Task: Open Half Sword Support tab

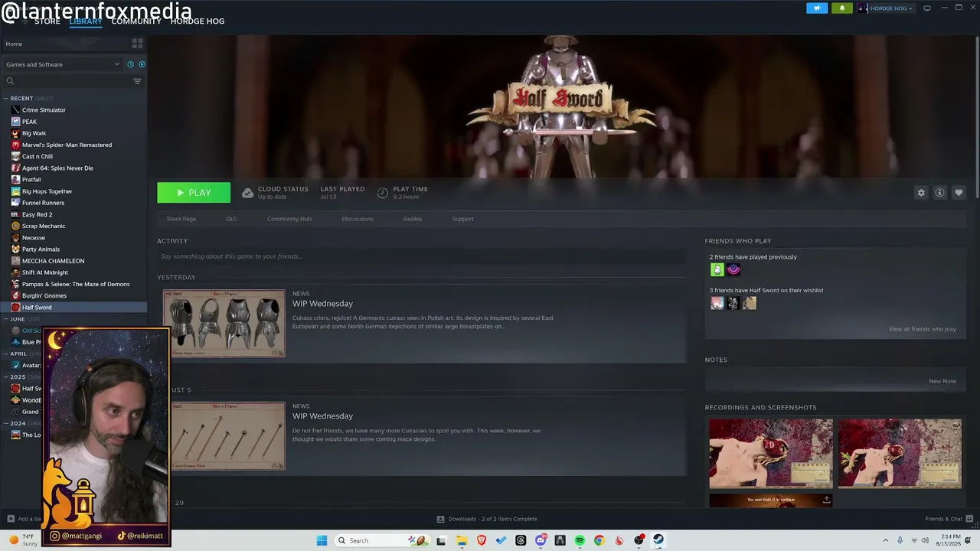Action: [x=462, y=219]
